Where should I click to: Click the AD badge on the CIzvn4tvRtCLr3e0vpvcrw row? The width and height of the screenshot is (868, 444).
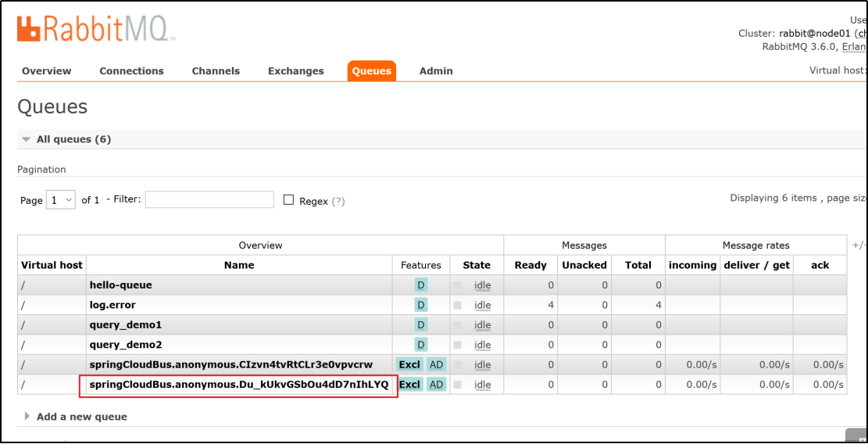click(x=436, y=365)
